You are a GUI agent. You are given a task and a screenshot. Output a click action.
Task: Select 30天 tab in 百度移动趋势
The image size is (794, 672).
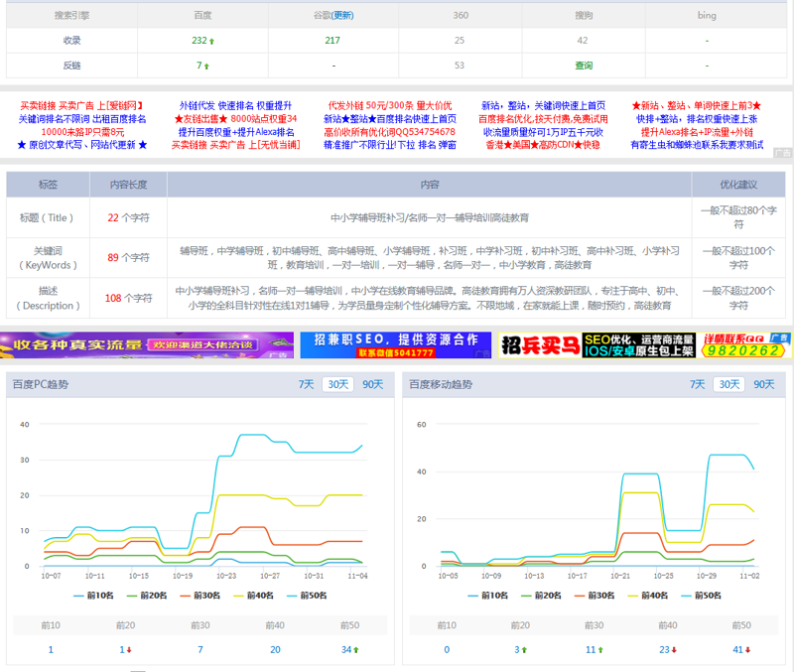click(x=729, y=384)
